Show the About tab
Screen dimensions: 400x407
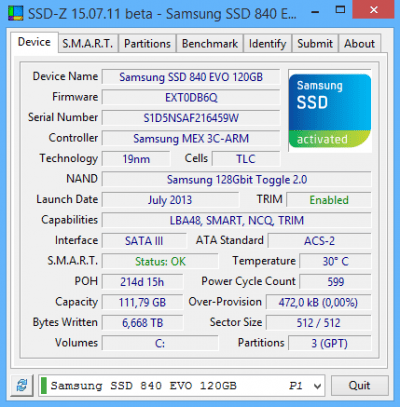tap(360, 44)
